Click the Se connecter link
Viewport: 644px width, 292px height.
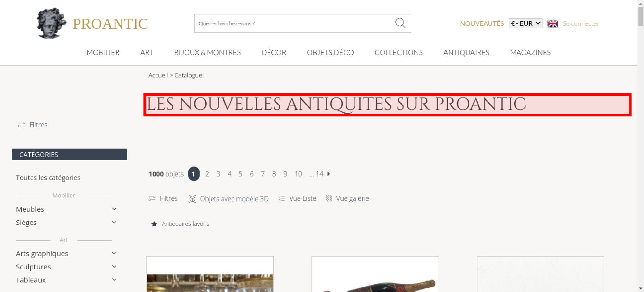click(581, 23)
